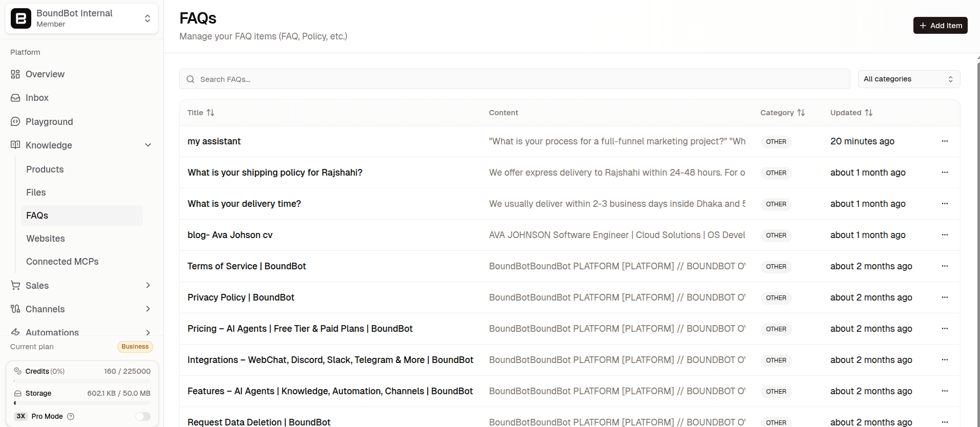Sort the table by Category column
This screenshot has width=980, height=427.
pyautogui.click(x=782, y=113)
